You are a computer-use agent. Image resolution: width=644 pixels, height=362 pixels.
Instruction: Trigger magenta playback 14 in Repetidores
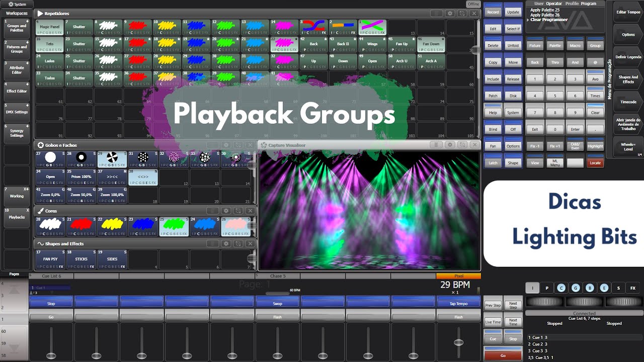[284, 27]
